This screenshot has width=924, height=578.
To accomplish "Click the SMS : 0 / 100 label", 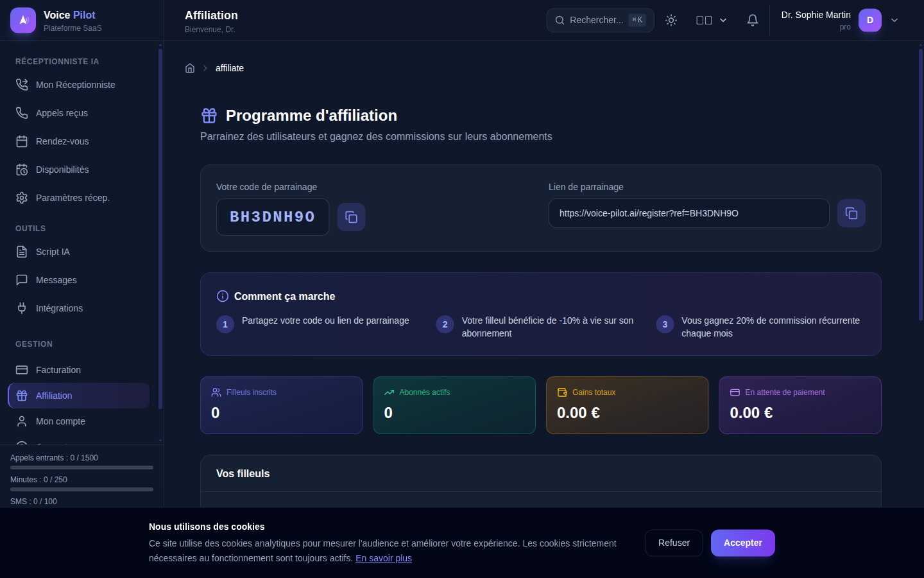I will (33, 502).
